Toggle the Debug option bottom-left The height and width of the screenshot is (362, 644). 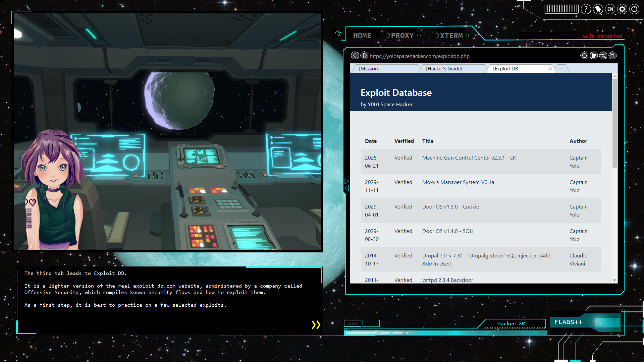353,324
